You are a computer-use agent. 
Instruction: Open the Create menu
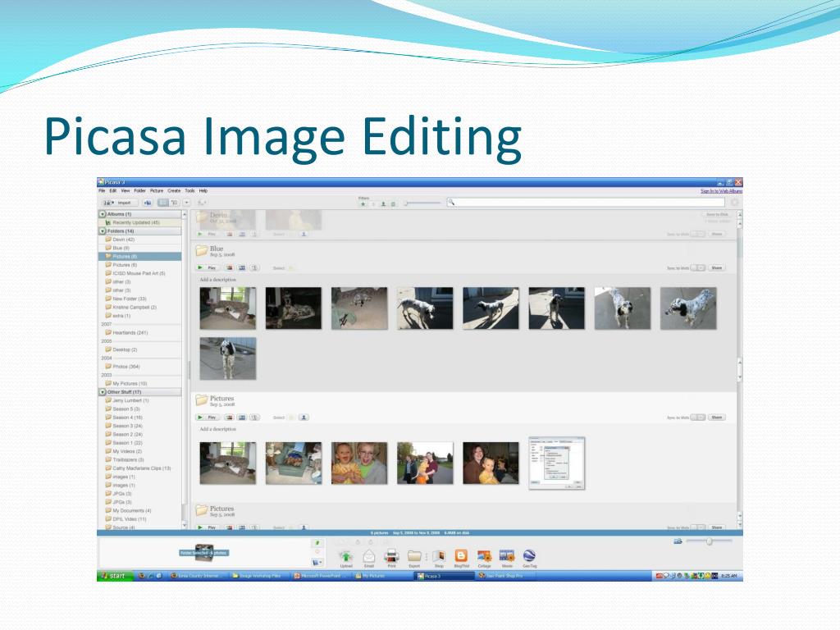tap(174, 190)
